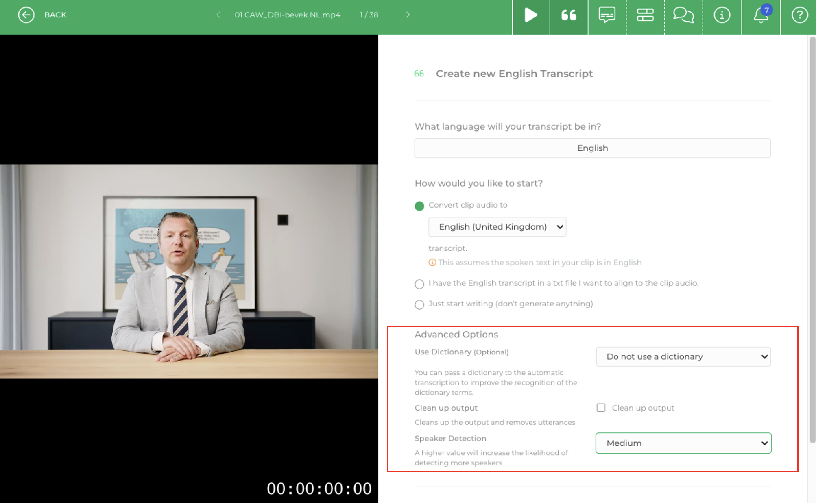Open the comments chat bubbles icon

click(683, 15)
